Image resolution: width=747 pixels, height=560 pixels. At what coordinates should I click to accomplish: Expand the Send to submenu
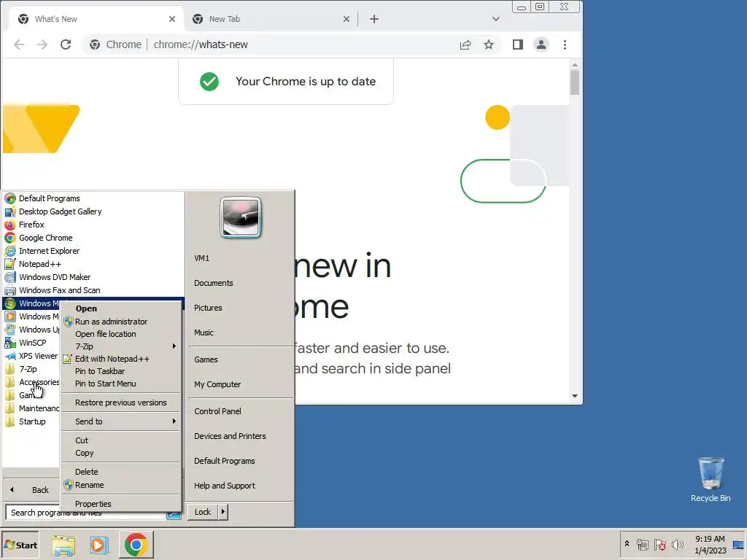[x=122, y=421]
